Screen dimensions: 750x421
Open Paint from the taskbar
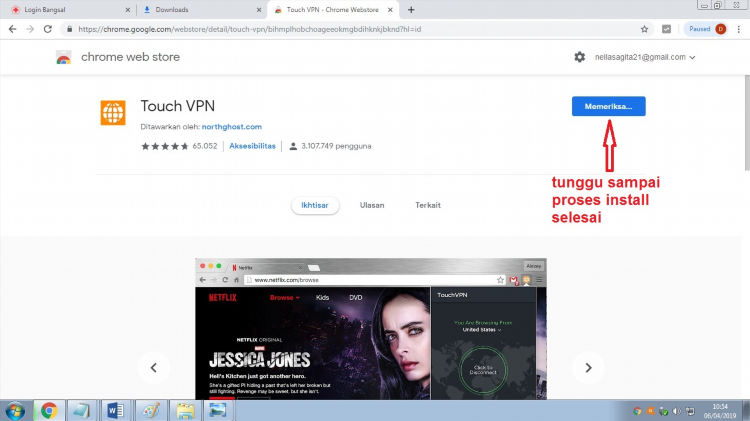[151, 410]
